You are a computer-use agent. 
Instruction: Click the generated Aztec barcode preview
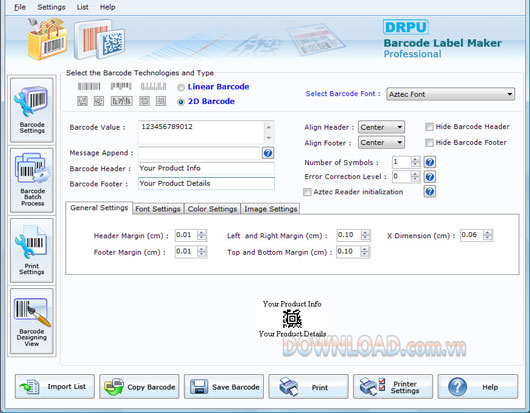click(292, 319)
